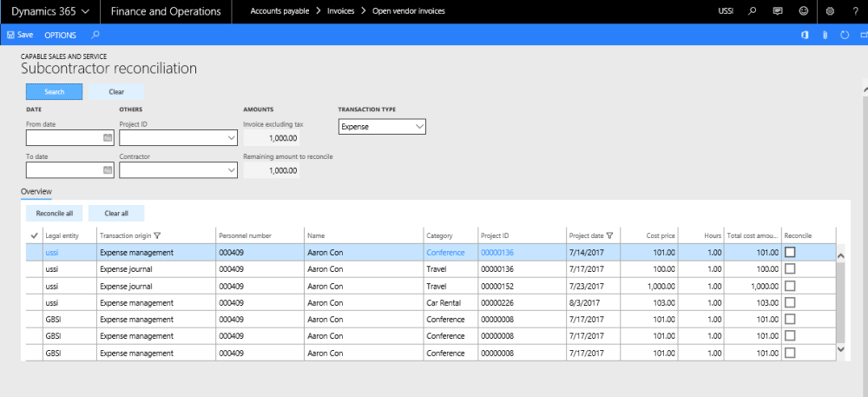The width and height of the screenshot is (868, 397).
Task: Enable Reconcile on the first Conference row
Action: [x=789, y=252]
